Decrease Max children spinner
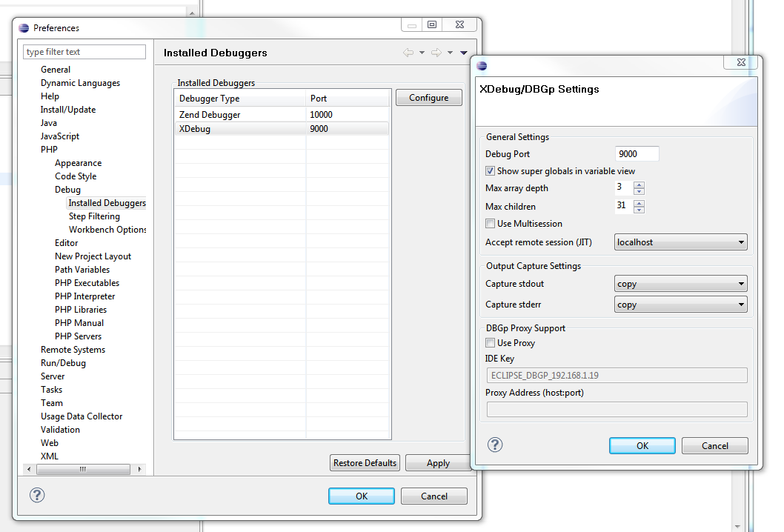The image size is (784, 532). click(x=639, y=210)
